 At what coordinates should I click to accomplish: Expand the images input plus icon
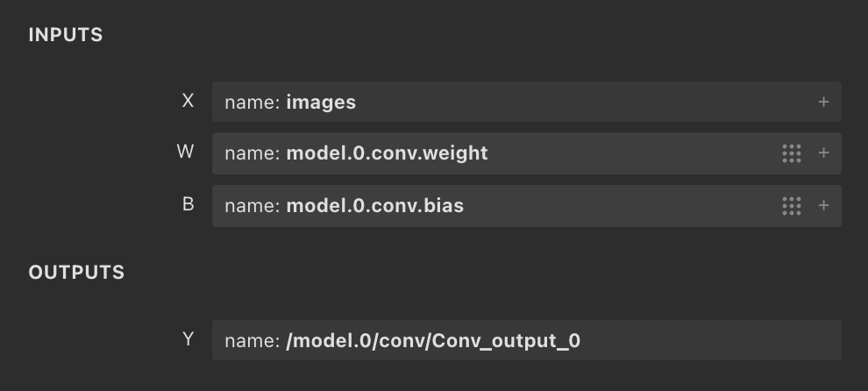tap(823, 103)
